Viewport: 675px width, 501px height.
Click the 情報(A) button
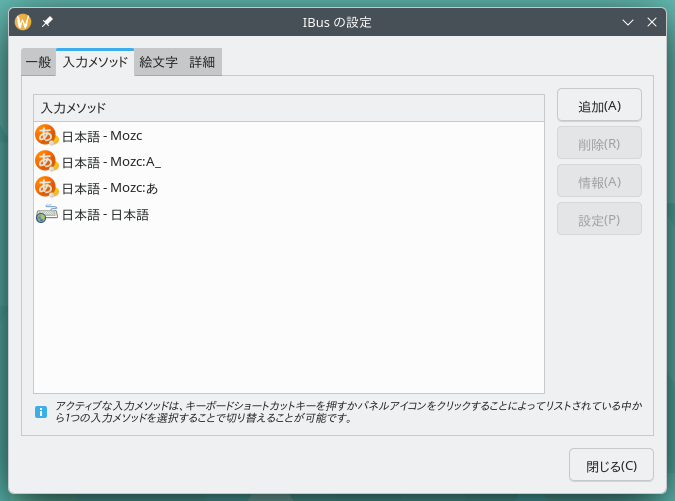599,181
